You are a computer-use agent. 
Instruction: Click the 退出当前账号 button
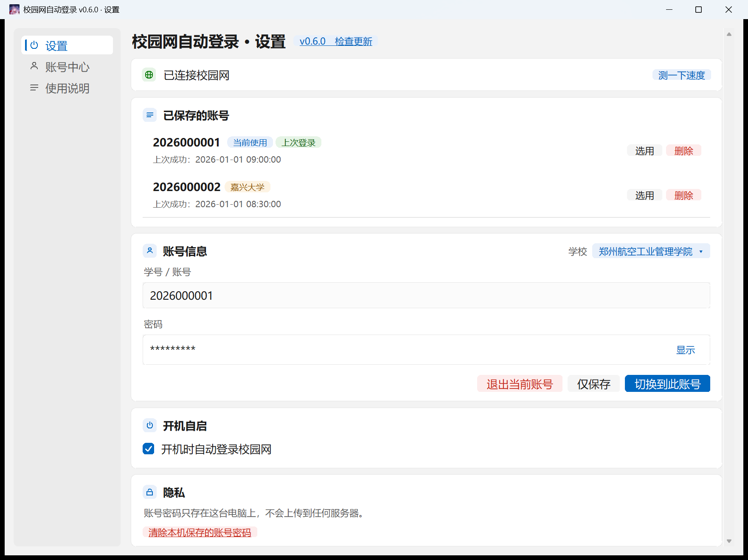click(x=520, y=384)
